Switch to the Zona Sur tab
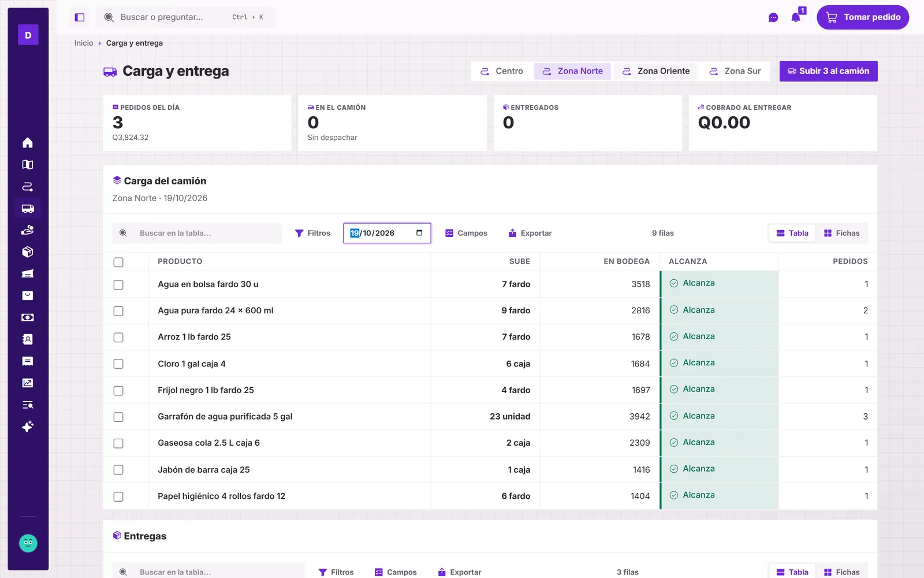The height and width of the screenshot is (578, 924). [735, 71]
